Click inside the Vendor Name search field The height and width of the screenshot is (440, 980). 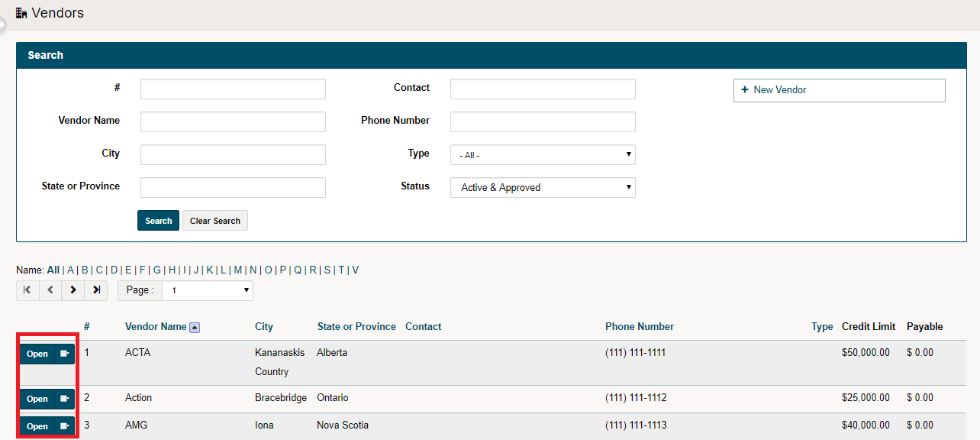pos(232,121)
